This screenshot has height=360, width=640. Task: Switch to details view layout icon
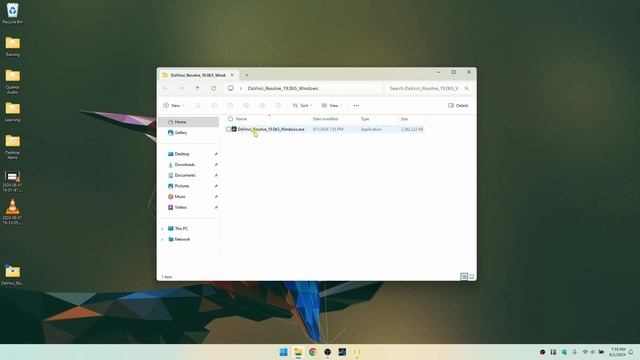click(464, 277)
